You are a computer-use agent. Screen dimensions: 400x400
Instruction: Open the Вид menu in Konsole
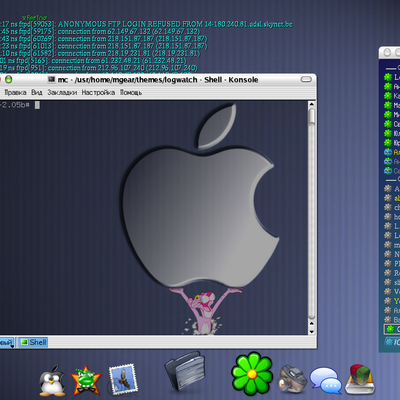37,92
